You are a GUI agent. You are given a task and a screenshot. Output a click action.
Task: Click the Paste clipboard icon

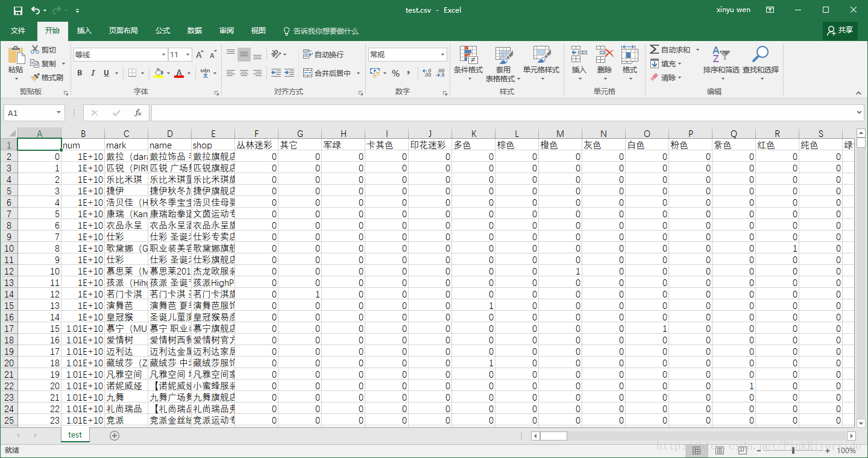click(16, 56)
